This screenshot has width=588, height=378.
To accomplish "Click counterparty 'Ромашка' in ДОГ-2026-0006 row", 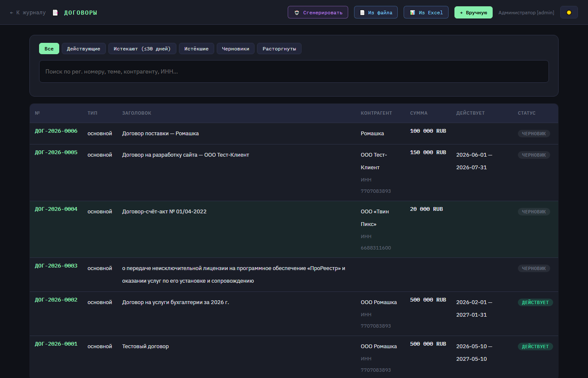I will pyautogui.click(x=373, y=134).
